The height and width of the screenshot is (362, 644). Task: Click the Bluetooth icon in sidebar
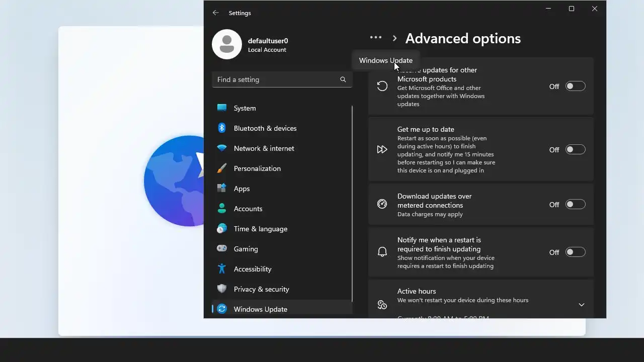pos(222,128)
